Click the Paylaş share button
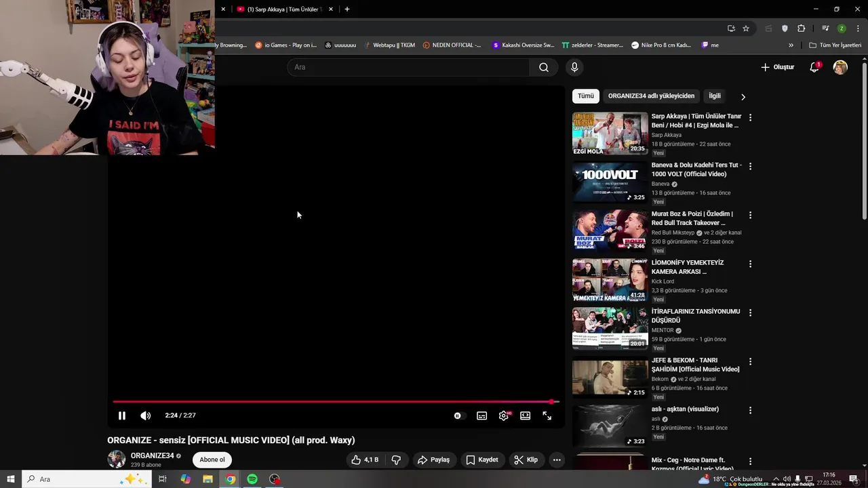Screen dimensions: 868x488 (x=434, y=460)
